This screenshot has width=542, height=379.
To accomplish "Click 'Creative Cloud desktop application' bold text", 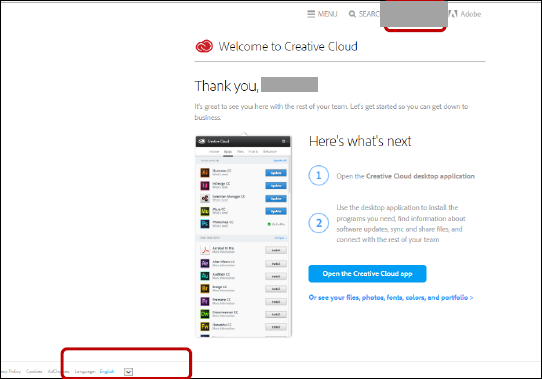I will pos(420,176).
